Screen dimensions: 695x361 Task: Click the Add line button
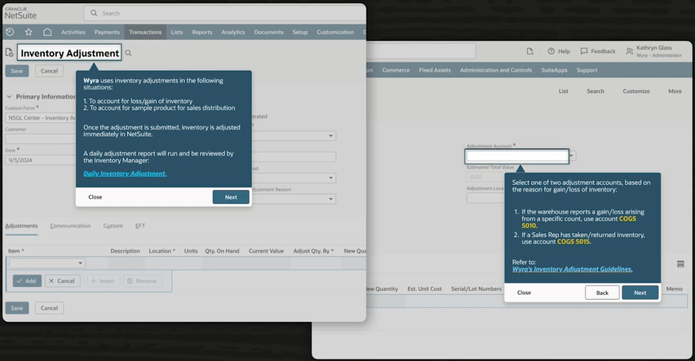pyautogui.click(x=27, y=281)
